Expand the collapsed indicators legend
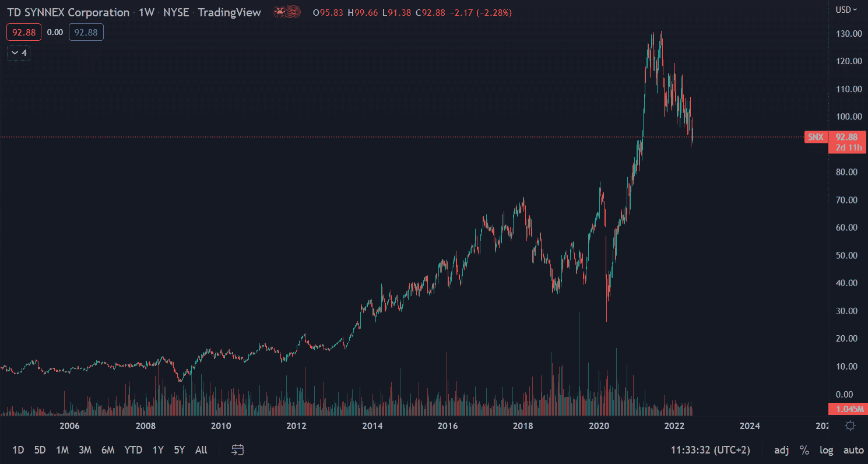 [19, 53]
